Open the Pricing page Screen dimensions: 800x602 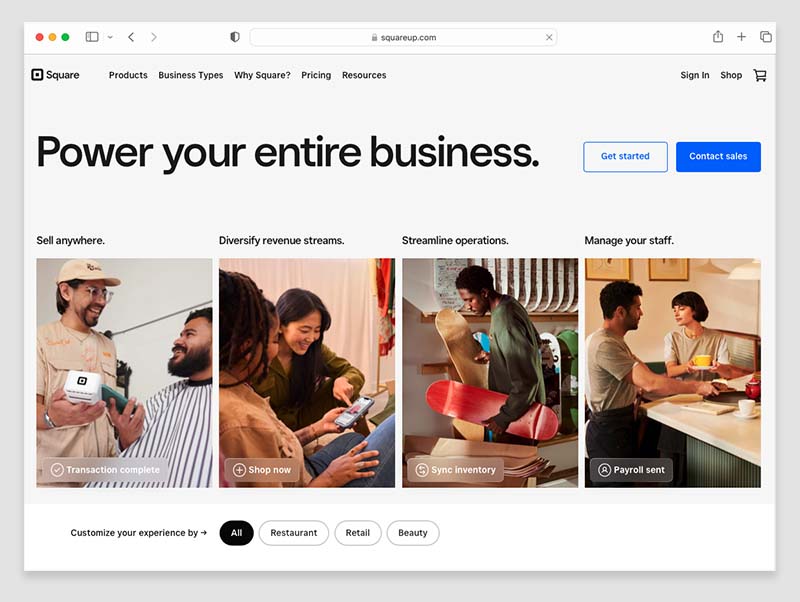(316, 75)
